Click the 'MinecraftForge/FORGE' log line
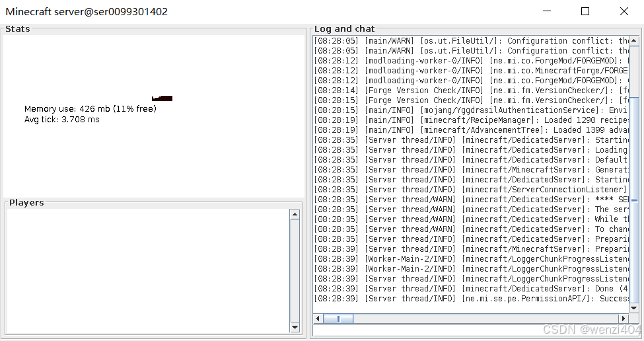This screenshot has height=341, width=644. pyautogui.click(x=471, y=70)
